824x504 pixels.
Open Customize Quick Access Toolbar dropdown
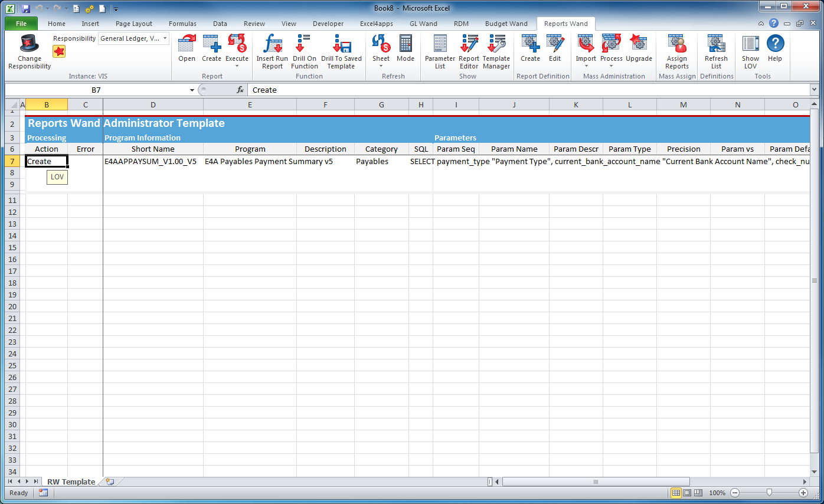tap(116, 9)
